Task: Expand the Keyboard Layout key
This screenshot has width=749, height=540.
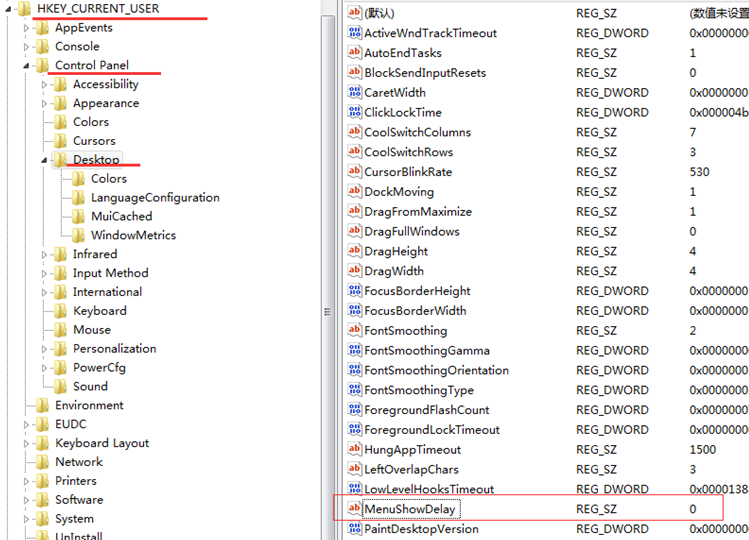Action: pos(26,444)
